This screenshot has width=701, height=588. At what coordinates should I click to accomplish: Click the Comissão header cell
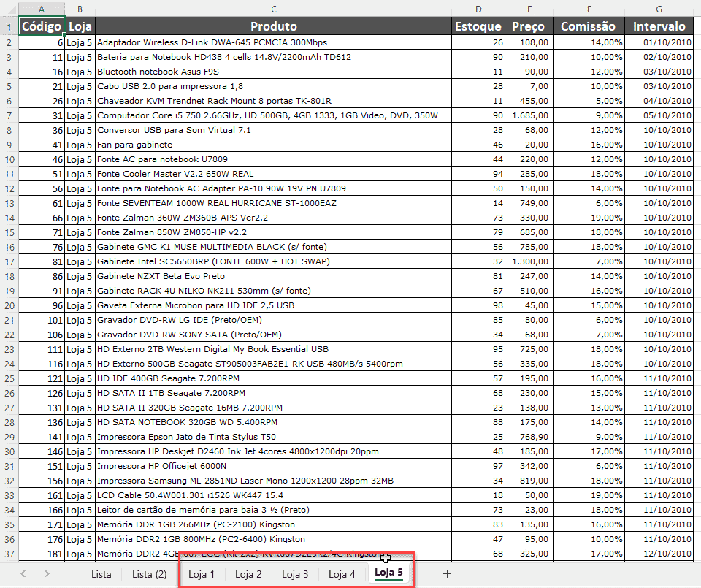[x=589, y=26]
